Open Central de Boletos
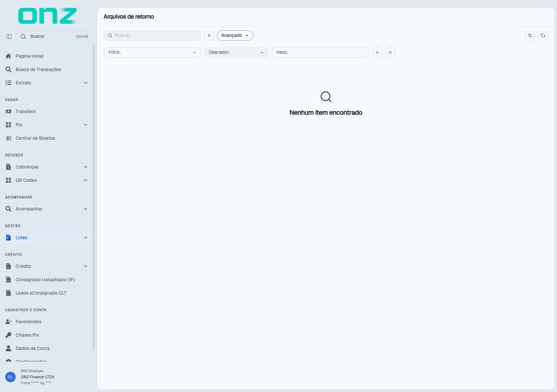The image size is (557, 392). pos(36,138)
